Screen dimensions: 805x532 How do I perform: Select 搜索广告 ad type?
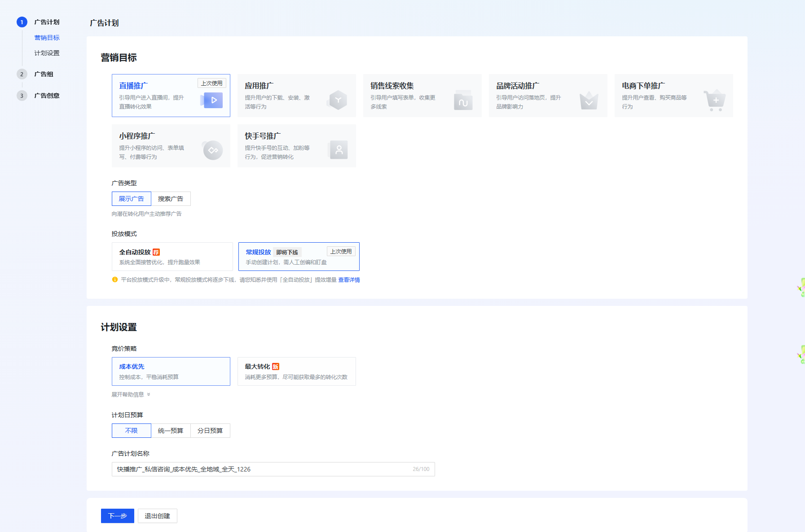pyautogui.click(x=171, y=199)
